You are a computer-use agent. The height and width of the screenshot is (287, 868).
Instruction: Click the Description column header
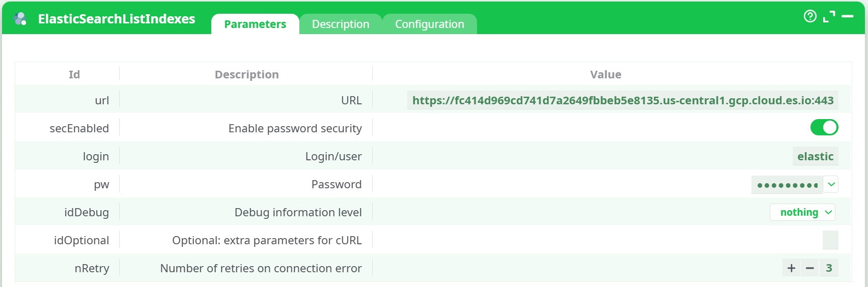(x=247, y=74)
